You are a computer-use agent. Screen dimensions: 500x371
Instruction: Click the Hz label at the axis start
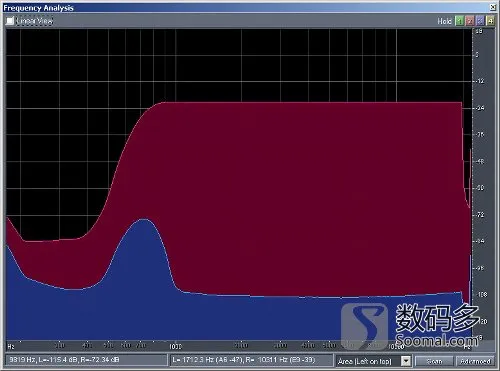[11, 347]
